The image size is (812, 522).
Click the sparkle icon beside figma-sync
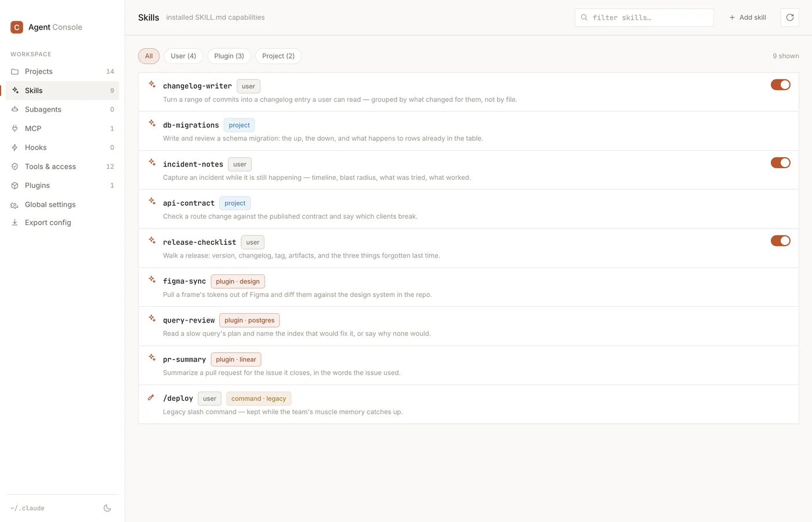[x=152, y=280]
